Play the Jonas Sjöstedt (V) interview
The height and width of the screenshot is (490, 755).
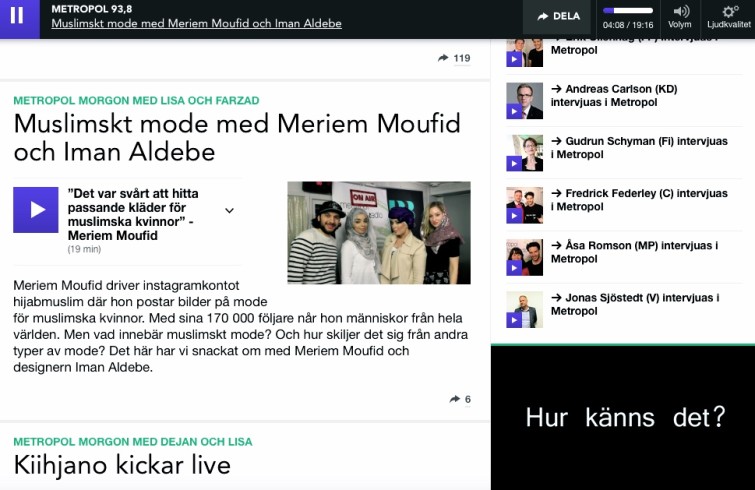pyautogui.click(x=514, y=320)
